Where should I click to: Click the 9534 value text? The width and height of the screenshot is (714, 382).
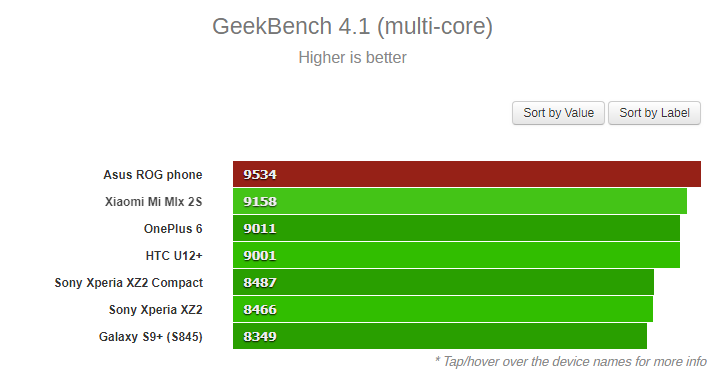(x=260, y=174)
